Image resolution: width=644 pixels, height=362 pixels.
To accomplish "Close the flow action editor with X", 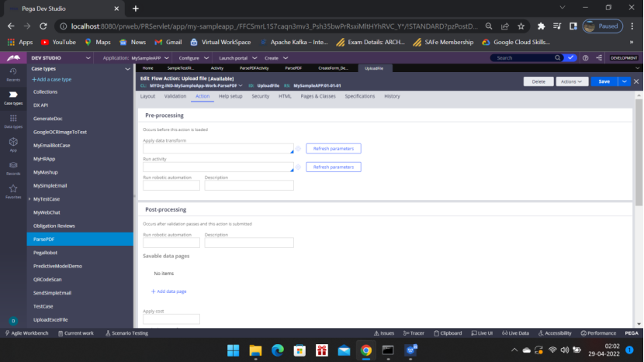I will (x=636, y=81).
